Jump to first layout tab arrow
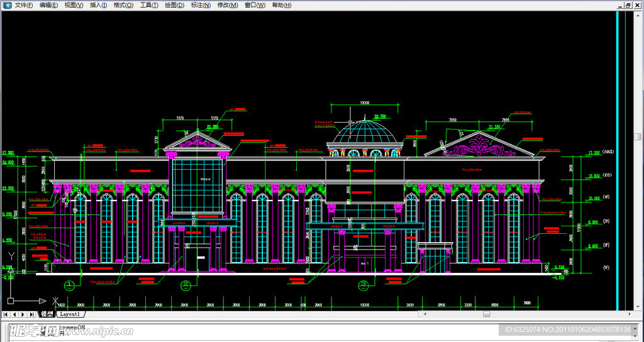This screenshot has height=342, width=644. 6,314
